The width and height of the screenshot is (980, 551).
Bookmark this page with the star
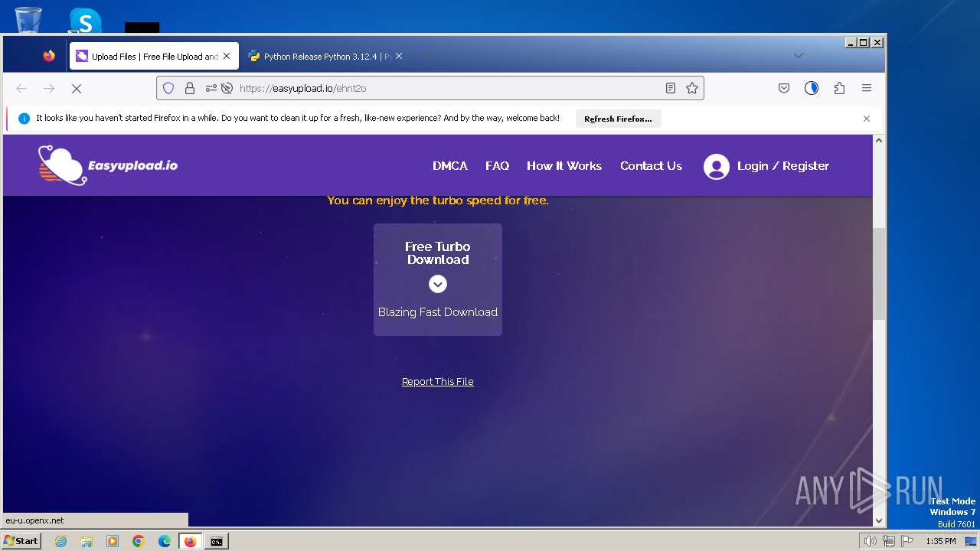coord(692,88)
